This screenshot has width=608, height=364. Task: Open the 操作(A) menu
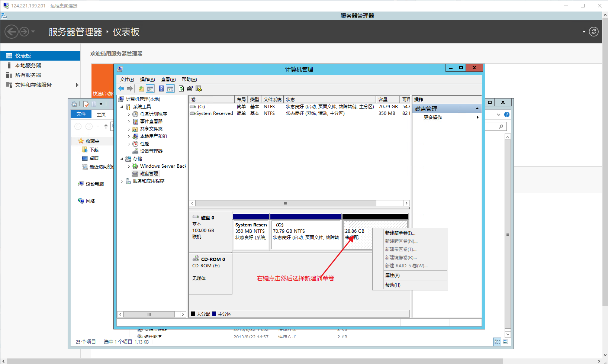click(147, 80)
